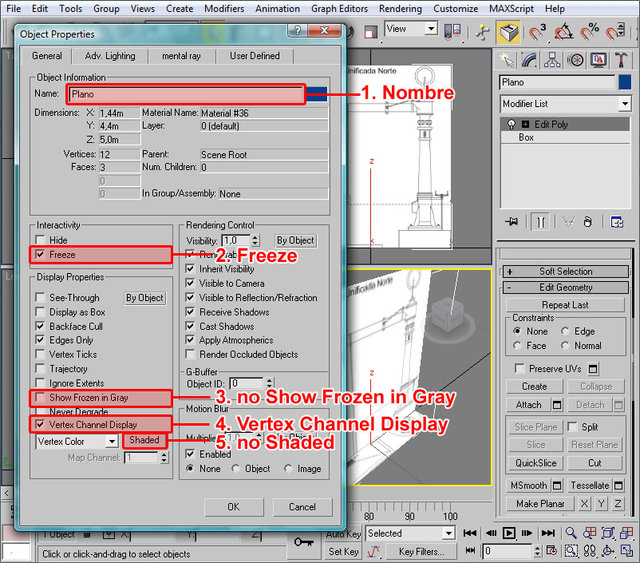Click the Pin Stack icon
The width and height of the screenshot is (640, 563).
tap(511, 221)
